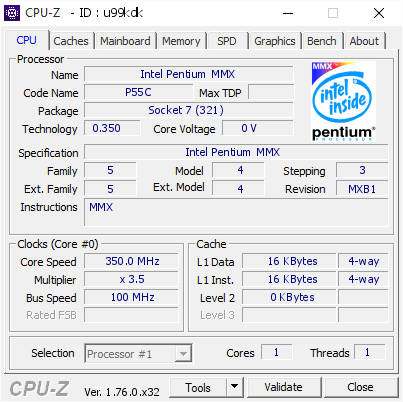Viewport: 403px width, 402px height.
Task: Open the Bench tab
Action: (x=322, y=41)
